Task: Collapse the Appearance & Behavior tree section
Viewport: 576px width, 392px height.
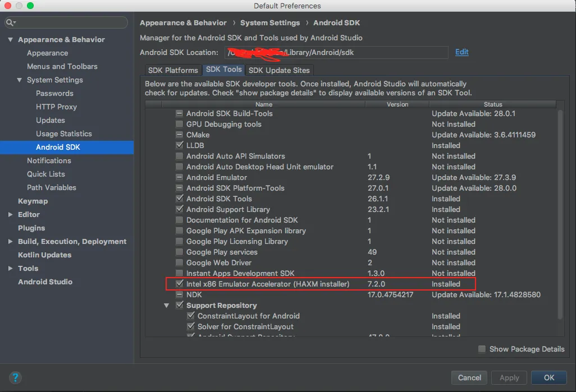Action: (x=10, y=39)
